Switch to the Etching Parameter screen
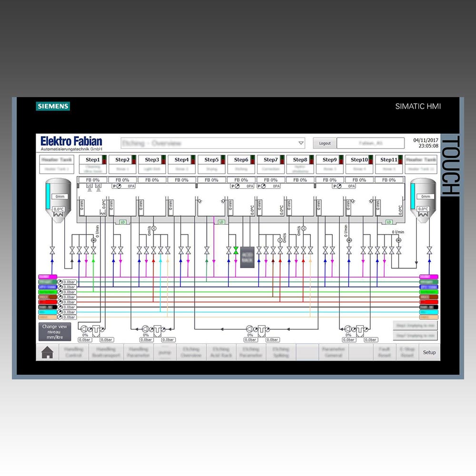 251,352
